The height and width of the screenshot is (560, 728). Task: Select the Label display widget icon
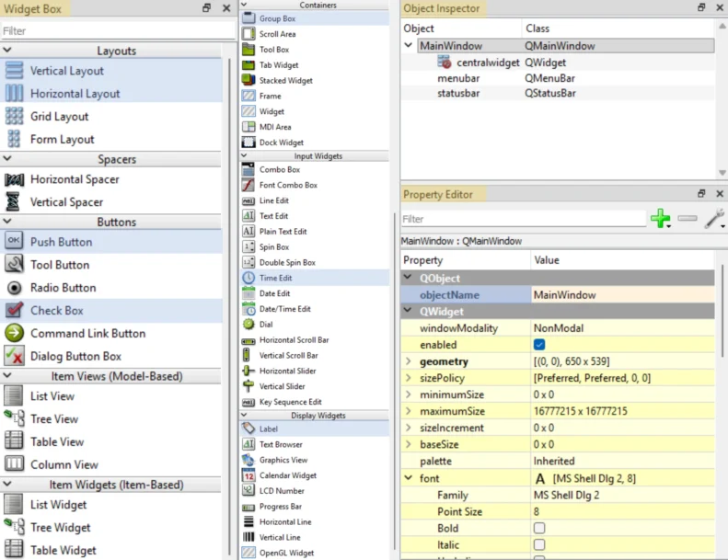[248, 429]
